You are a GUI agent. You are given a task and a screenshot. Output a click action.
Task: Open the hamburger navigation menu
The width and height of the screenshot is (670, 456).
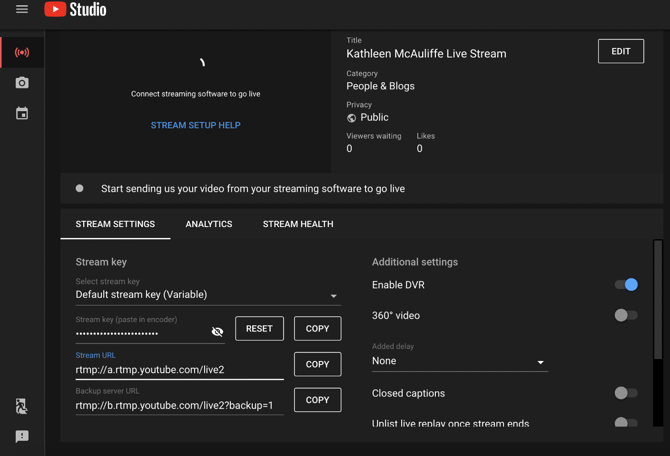[x=22, y=10]
